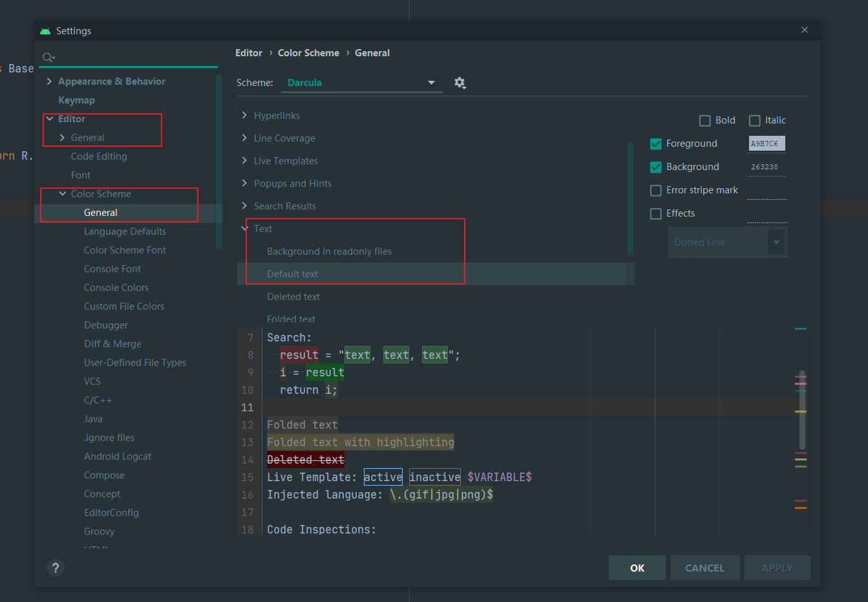Screen dimensions: 868x602
Task: Click the magnifier in the settings search field
Action: pos(47,57)
